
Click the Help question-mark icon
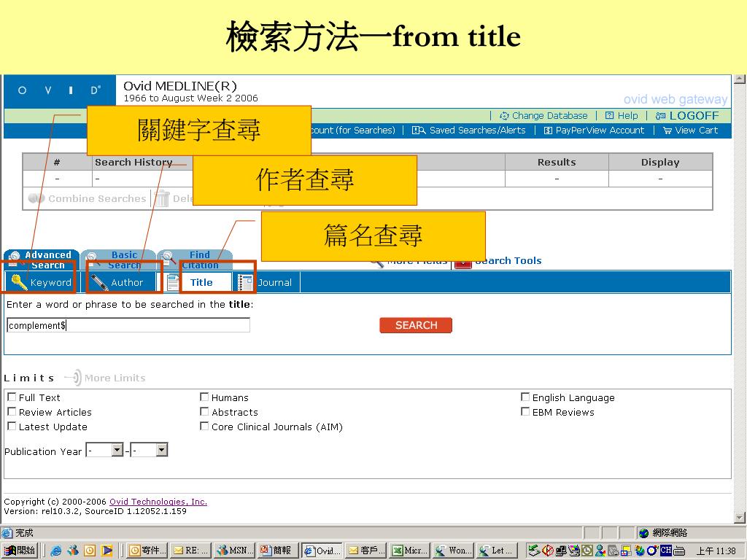coord(609,115)
